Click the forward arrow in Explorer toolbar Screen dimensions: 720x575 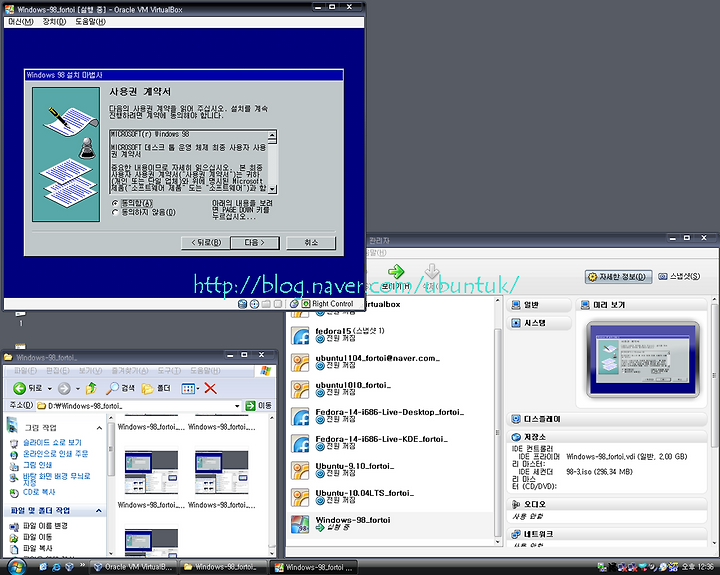[x=64, y=389]
